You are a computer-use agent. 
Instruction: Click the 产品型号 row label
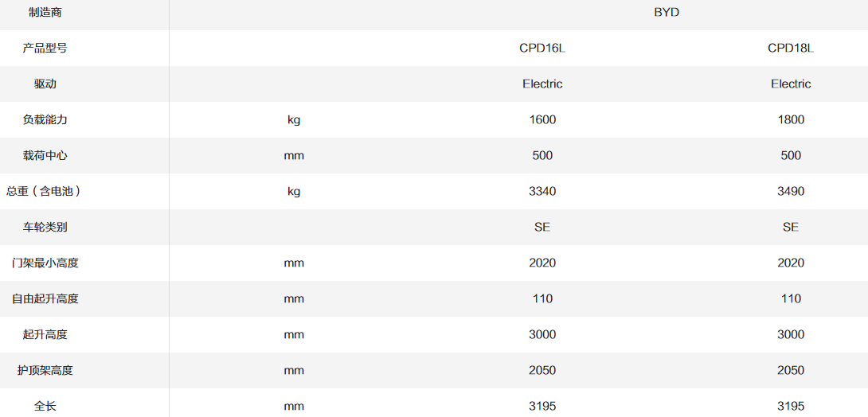(x=45, y=48)
